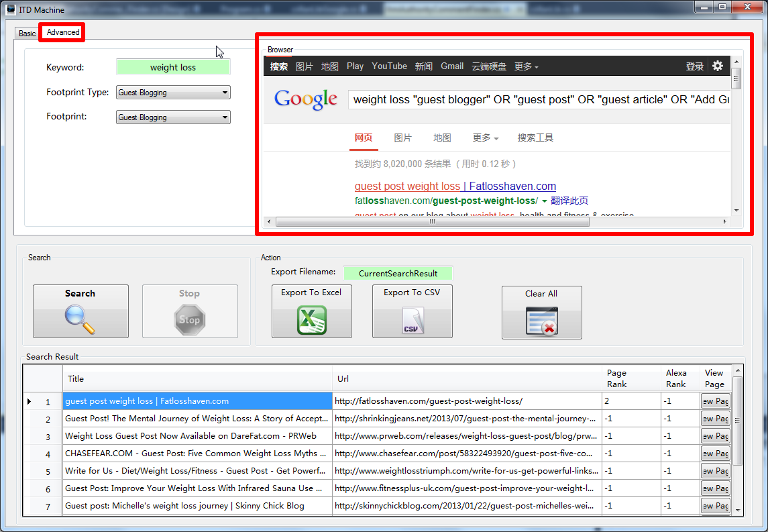Click the Google search query box
This screenshot has width=768, height=532.
point(539,99)
